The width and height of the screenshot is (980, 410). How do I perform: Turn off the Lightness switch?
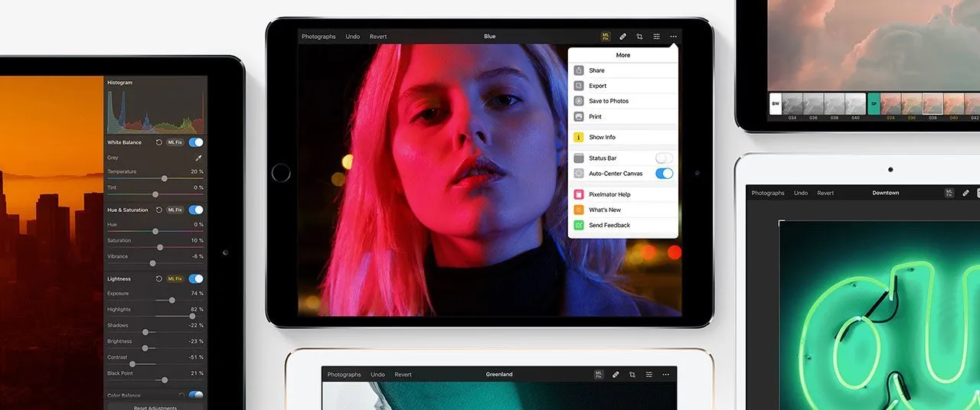[196, 278]
